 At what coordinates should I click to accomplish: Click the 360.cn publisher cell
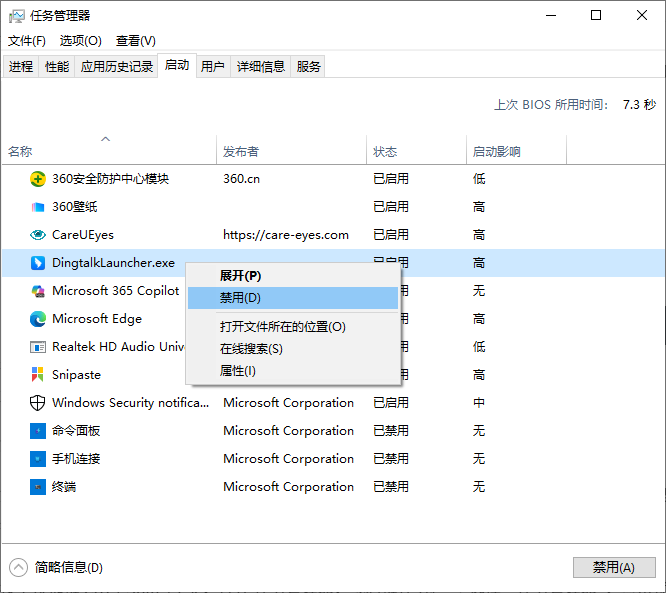point(242,179)
